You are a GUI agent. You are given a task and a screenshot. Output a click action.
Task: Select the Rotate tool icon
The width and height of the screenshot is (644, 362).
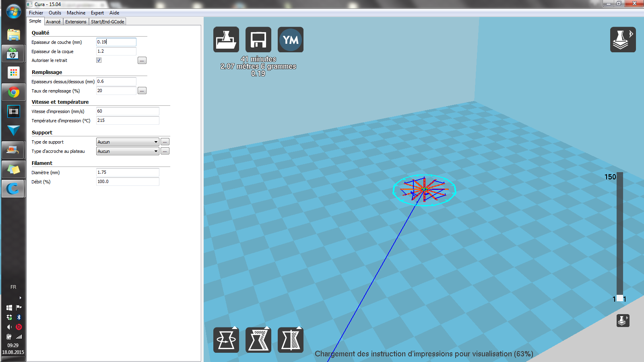[x=226, y=340]
